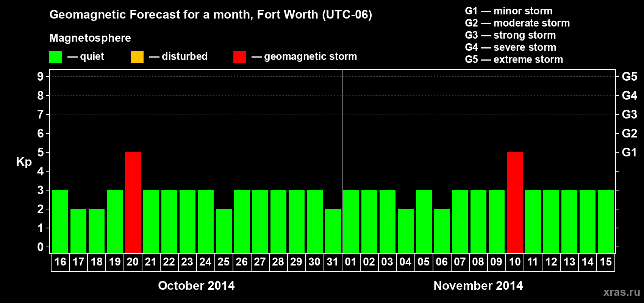The width and height of the screenshot is (644, 303).
Task: Click the Kp axis value 7
Action: point(41,114)
